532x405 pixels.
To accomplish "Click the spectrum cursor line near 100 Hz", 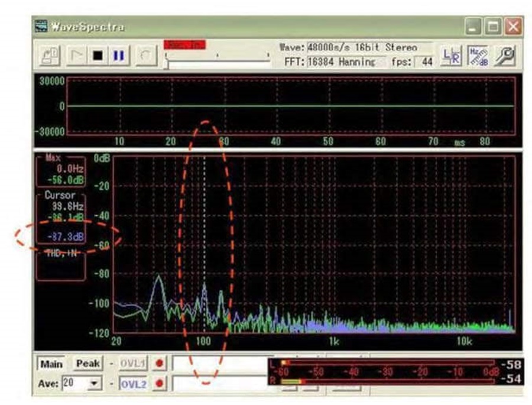I will 205,244.
